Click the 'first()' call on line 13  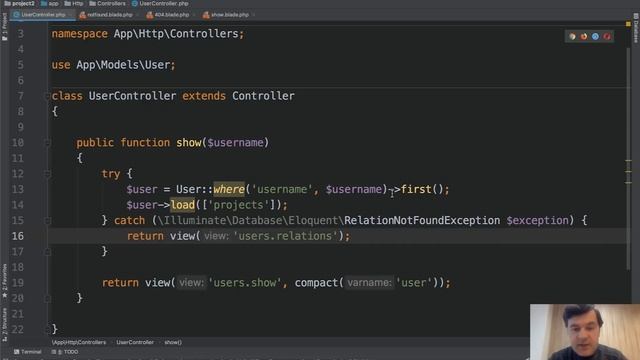pos(422,189)
